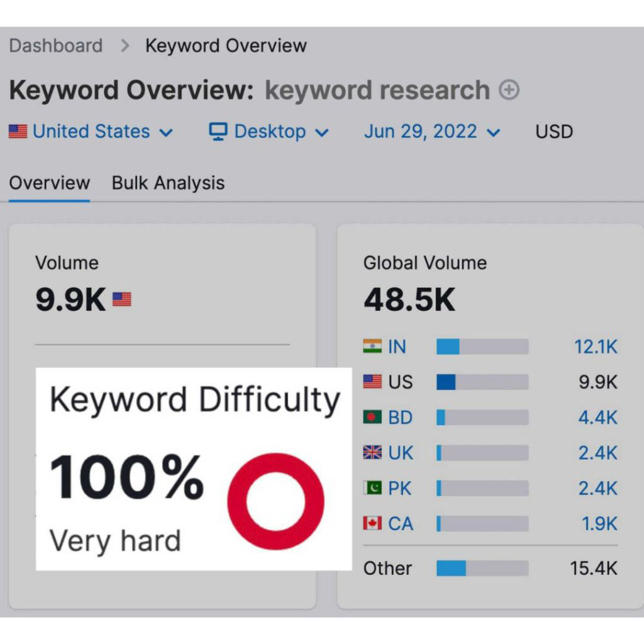Click the add keyword plus icon
The height and width of the screenshot is (644, 644).
pyautogui.click(x=508, y=91)
